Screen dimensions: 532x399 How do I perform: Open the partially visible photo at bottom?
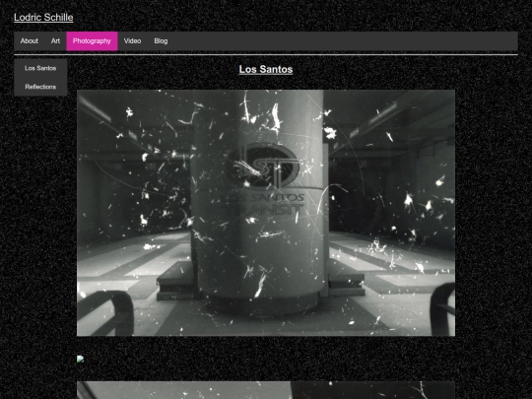tap(266, 390)
